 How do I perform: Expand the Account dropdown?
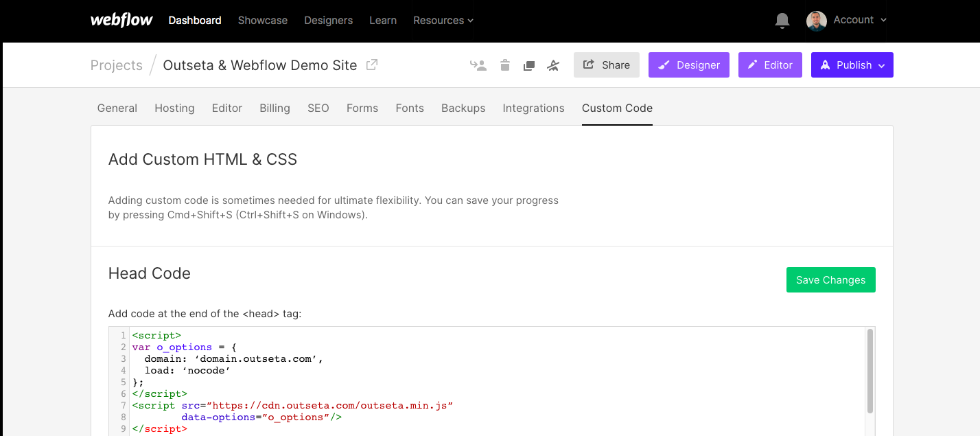860,20
